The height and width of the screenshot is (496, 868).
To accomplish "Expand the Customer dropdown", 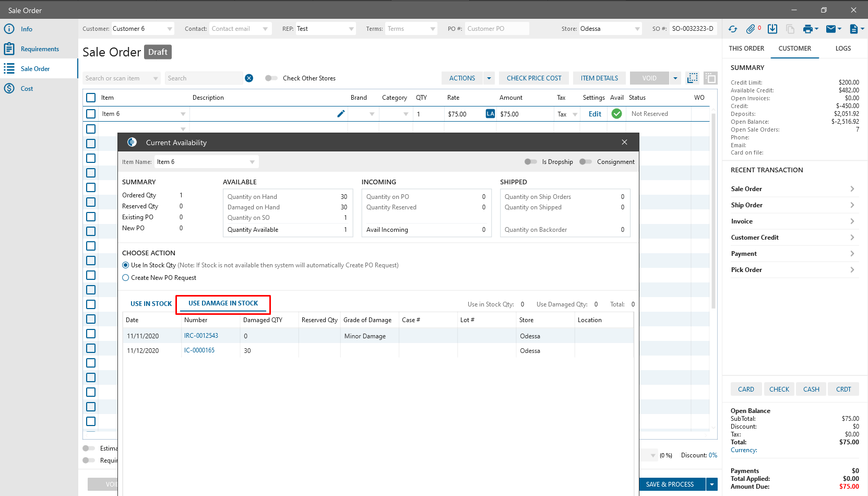I will tap(170, 29).
